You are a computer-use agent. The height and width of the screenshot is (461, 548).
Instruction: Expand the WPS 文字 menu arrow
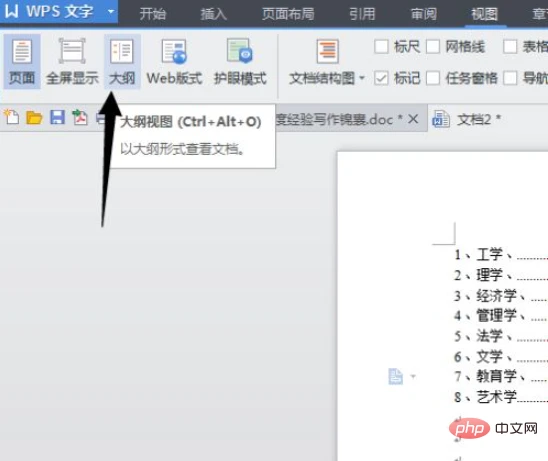(x=111, y=12)
